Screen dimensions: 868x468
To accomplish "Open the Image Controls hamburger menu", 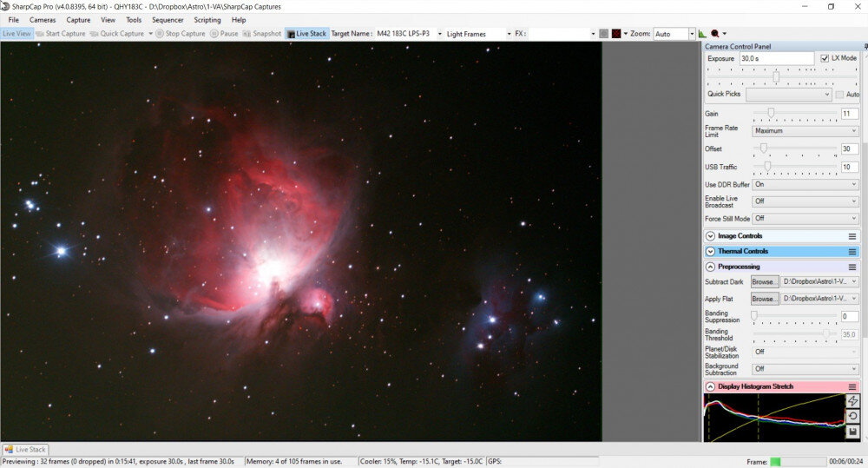I will [852, 236].
